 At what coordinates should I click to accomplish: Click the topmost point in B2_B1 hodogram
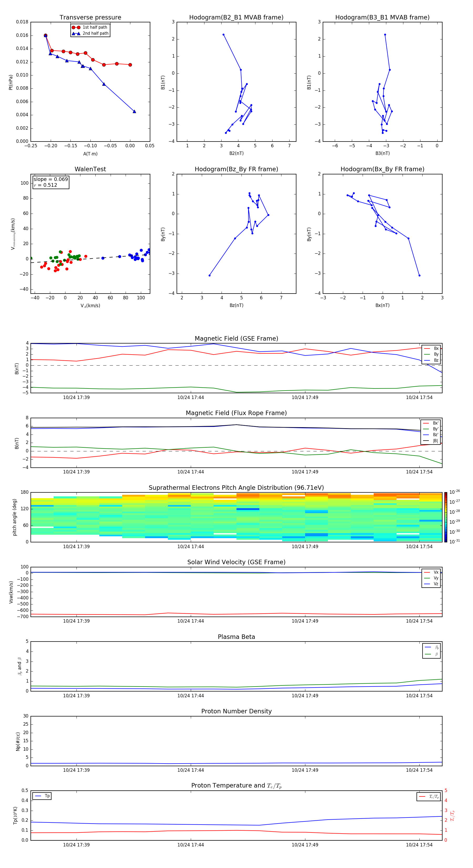click(223, 35)
